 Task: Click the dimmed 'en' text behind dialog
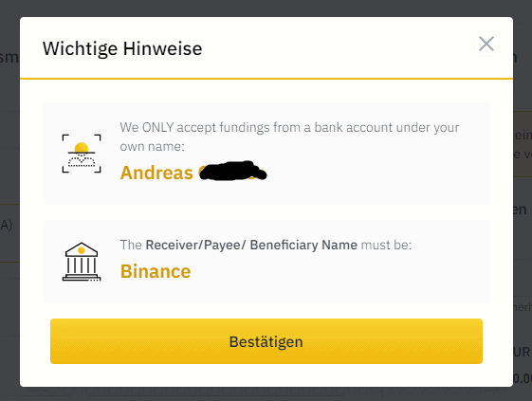[x=520, y=210]
